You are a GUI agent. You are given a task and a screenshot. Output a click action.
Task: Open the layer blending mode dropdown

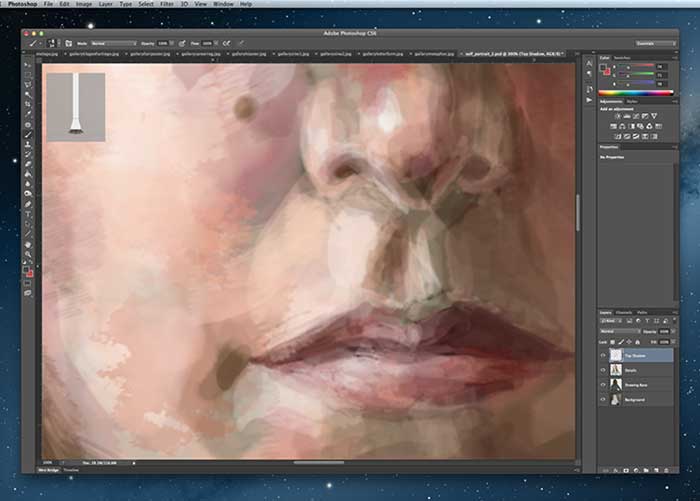620,331
